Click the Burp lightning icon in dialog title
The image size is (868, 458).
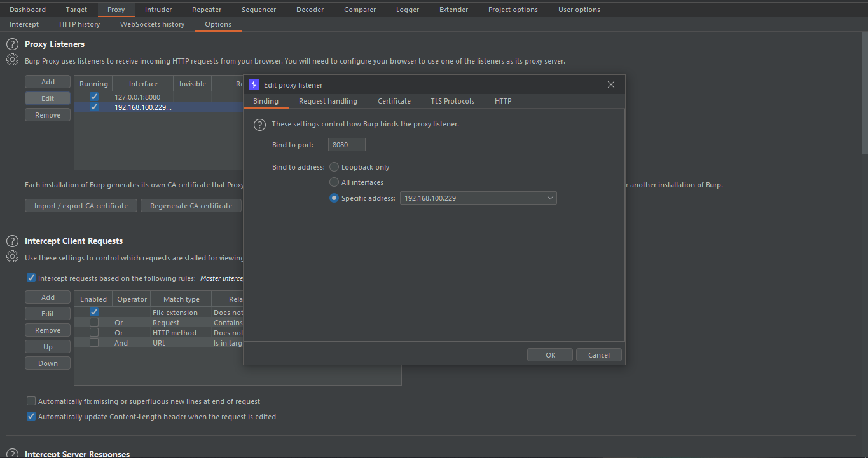coord(254,85)
